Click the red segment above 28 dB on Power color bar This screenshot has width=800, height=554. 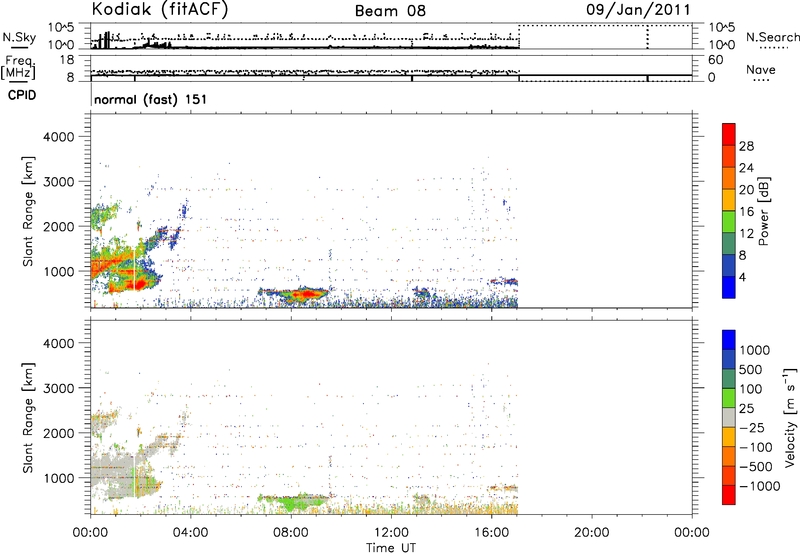(x=729, y=134)
